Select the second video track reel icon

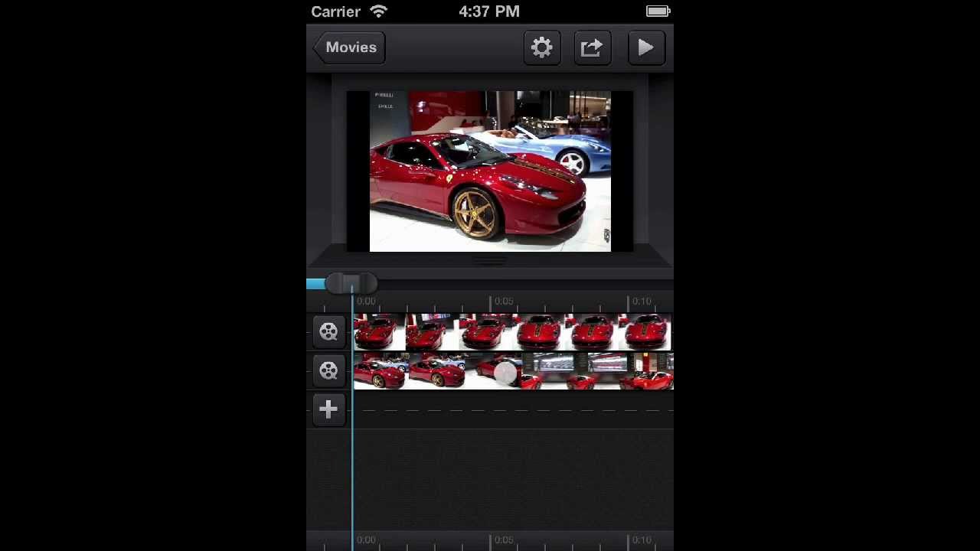pos(328,371)
